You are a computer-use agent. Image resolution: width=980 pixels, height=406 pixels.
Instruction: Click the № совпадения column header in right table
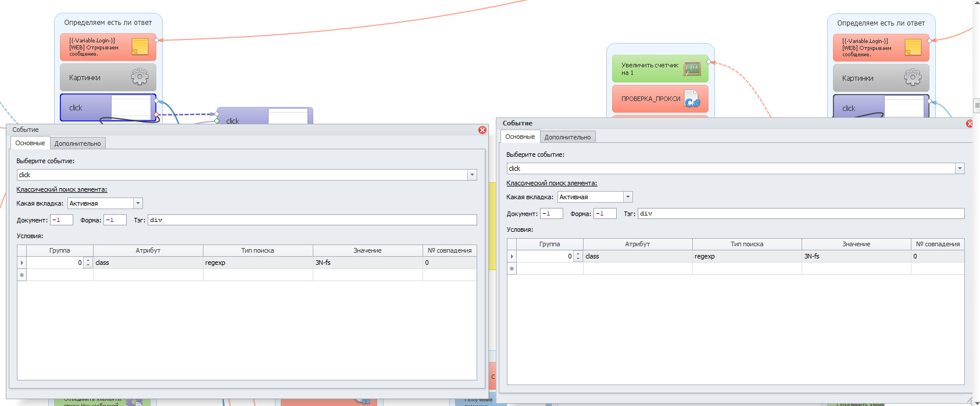(x=938, y=244)
